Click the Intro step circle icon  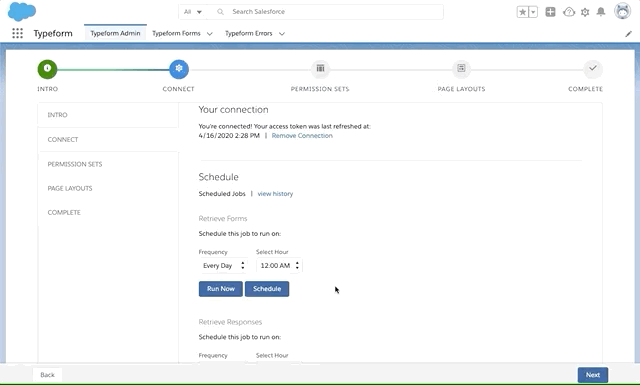click(47, 69)
